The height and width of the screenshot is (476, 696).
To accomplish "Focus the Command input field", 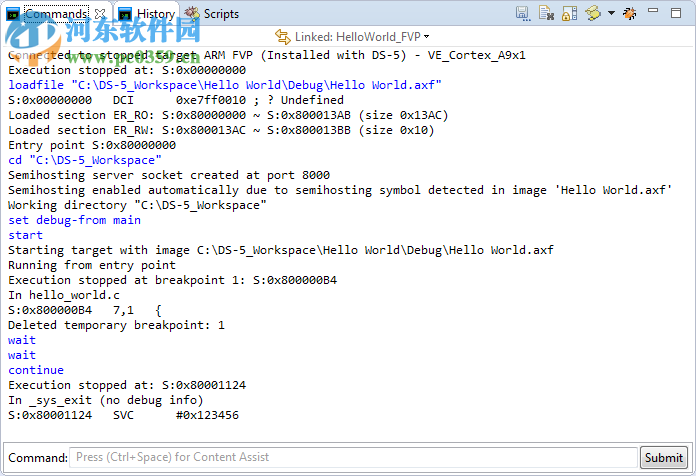I will [x=353, y=457].
